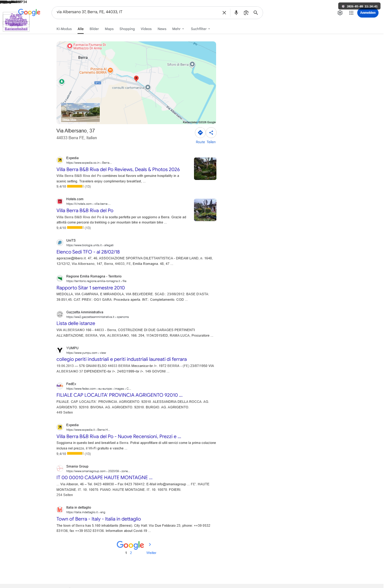Clear the search box with the X icon
The height and width of the screenshot is (588, 388).
[224, 13]
